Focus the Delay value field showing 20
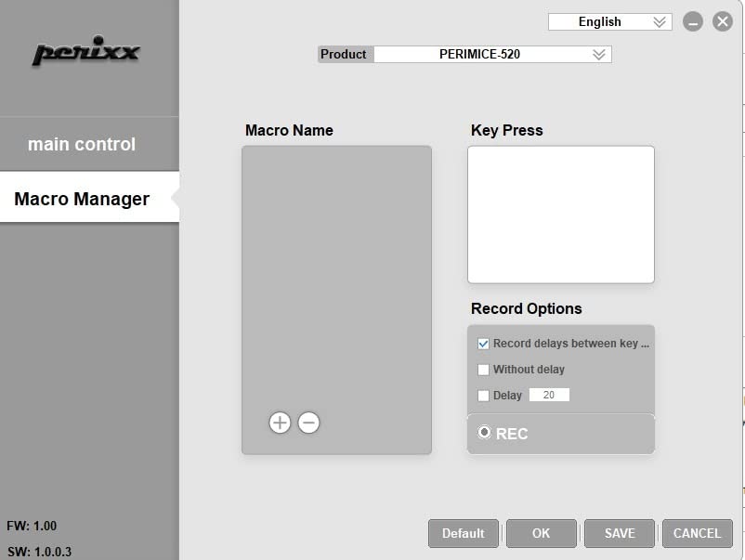 (549, 395)
